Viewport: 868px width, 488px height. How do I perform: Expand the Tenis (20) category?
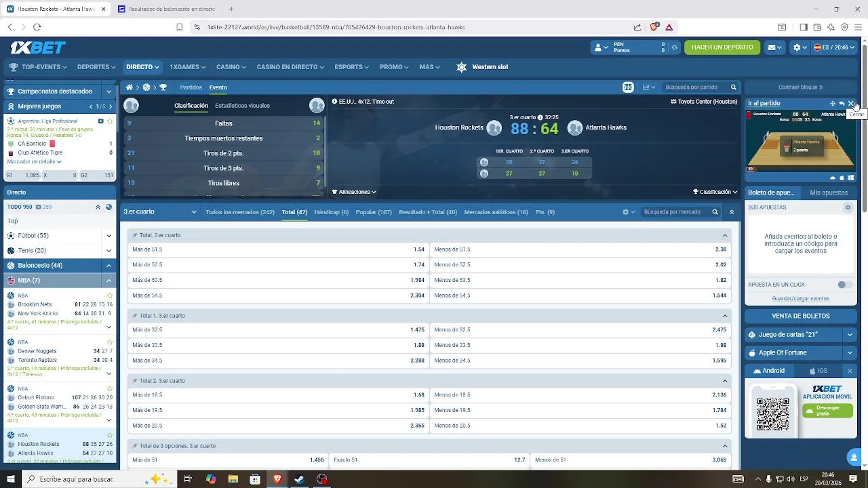pyautogui.click(x=108, y=251)
